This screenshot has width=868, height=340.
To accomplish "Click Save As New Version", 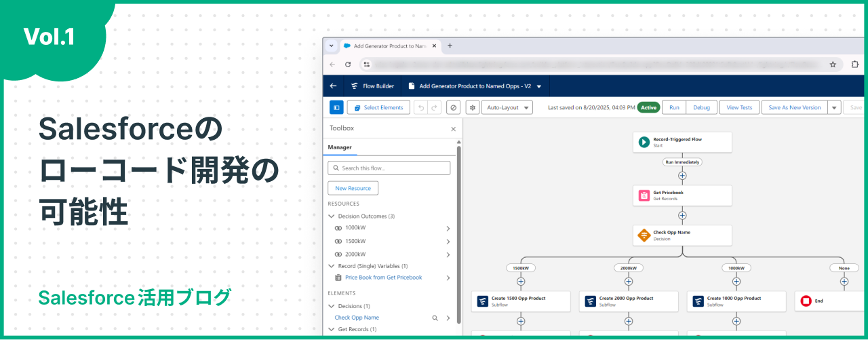I will [794, 107].
